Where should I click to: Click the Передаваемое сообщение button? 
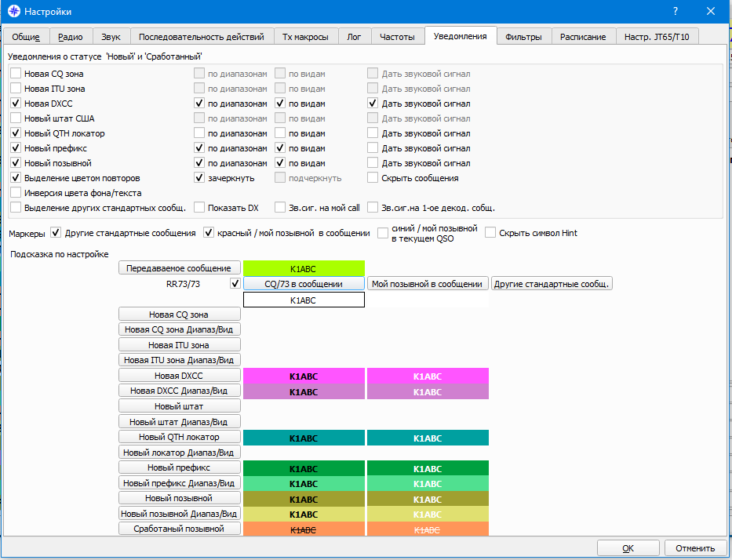coord(179,268)
